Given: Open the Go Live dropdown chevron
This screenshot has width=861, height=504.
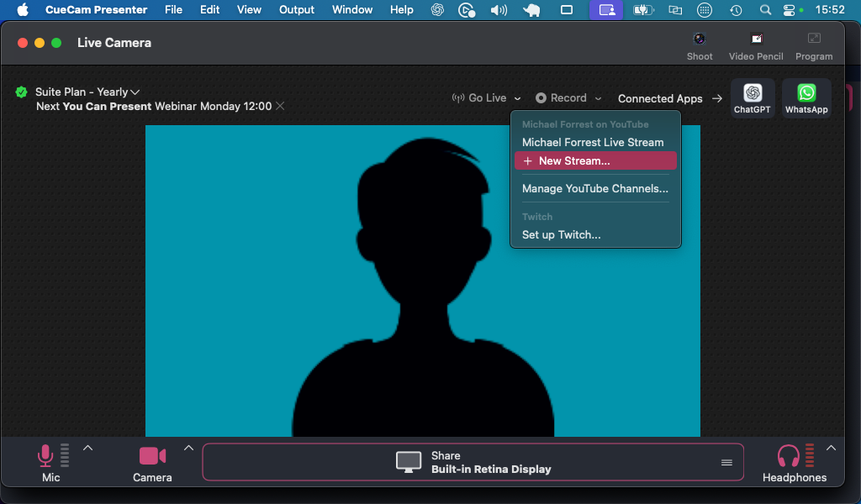Looking at the screenshot, I should coord(517,98).
